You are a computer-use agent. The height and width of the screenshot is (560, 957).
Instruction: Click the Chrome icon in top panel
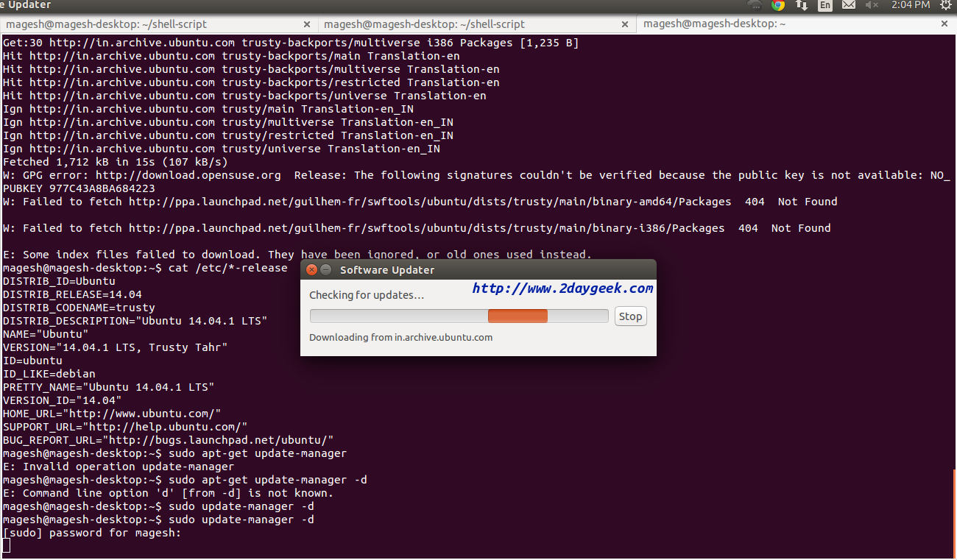pos(778,5)
